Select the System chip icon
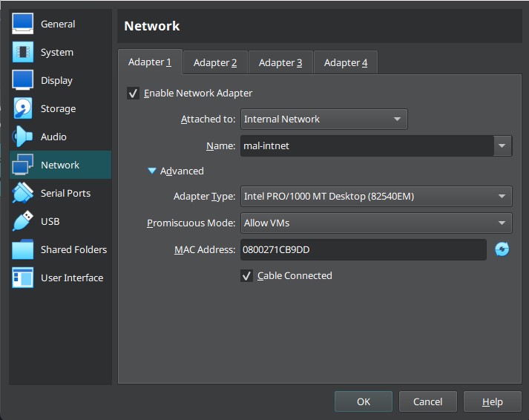This screenshot has height=420, width=529. pyautogui.click(x=23, y=52)
